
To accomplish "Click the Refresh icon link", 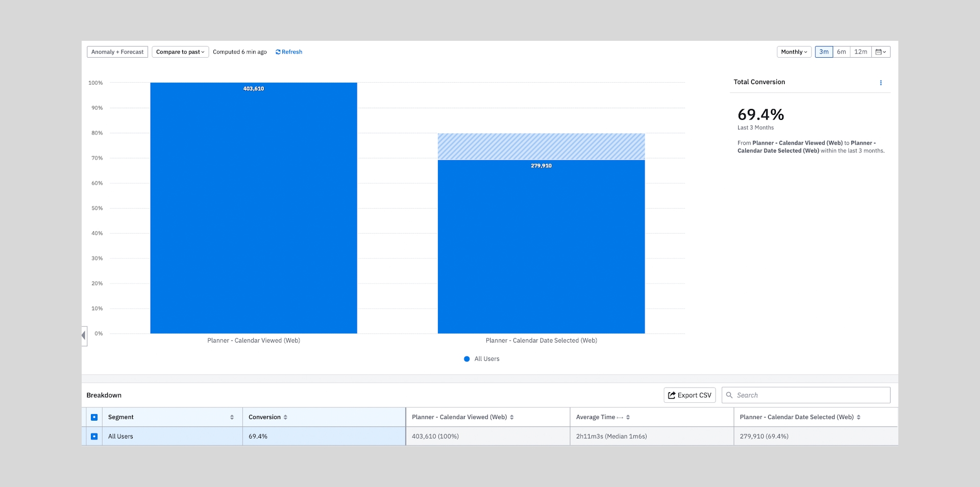I will pos(288,52).
